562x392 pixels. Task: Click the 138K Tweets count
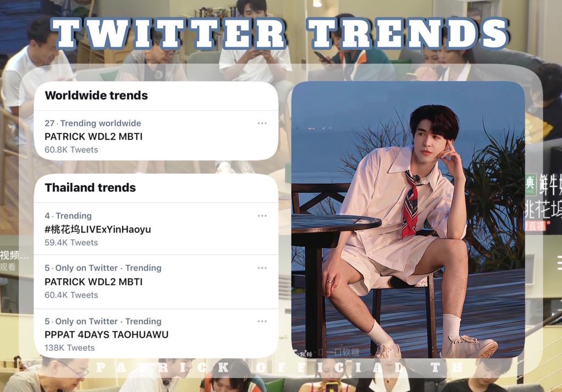(70, 348)
